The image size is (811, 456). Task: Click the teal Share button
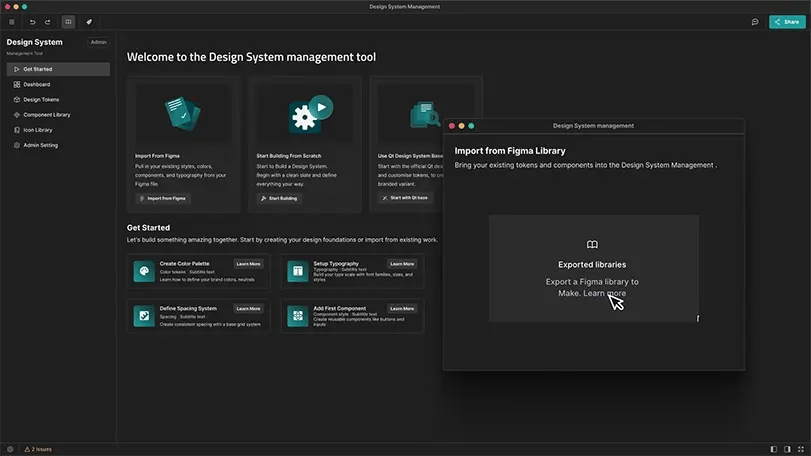tap(787, 22)
